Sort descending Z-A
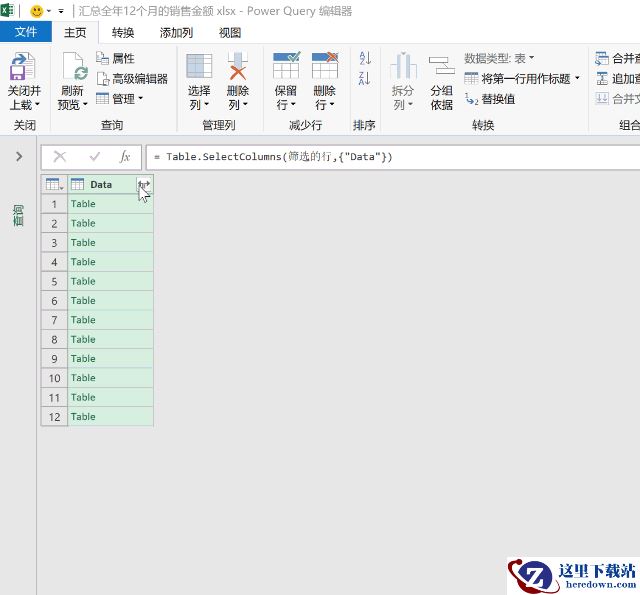This screenshot has height=595, width=640. 365,78
